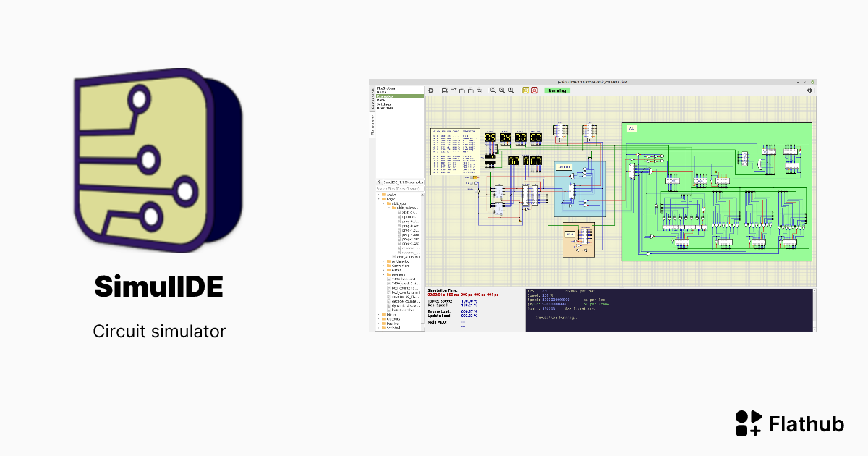
Task: Save the current circuit
Action: pyautogui.click(x=472, y=89)
